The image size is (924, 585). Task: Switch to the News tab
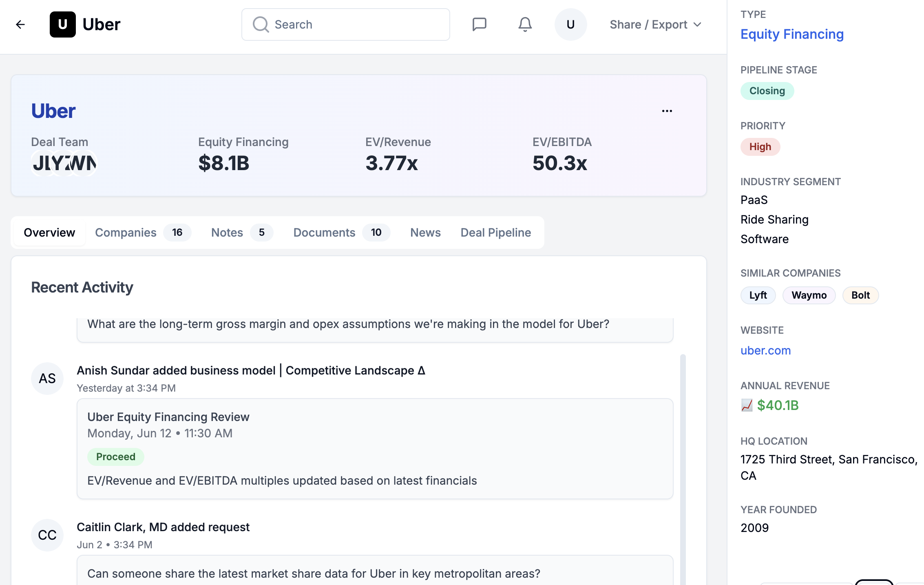click(x=425, y=233)
